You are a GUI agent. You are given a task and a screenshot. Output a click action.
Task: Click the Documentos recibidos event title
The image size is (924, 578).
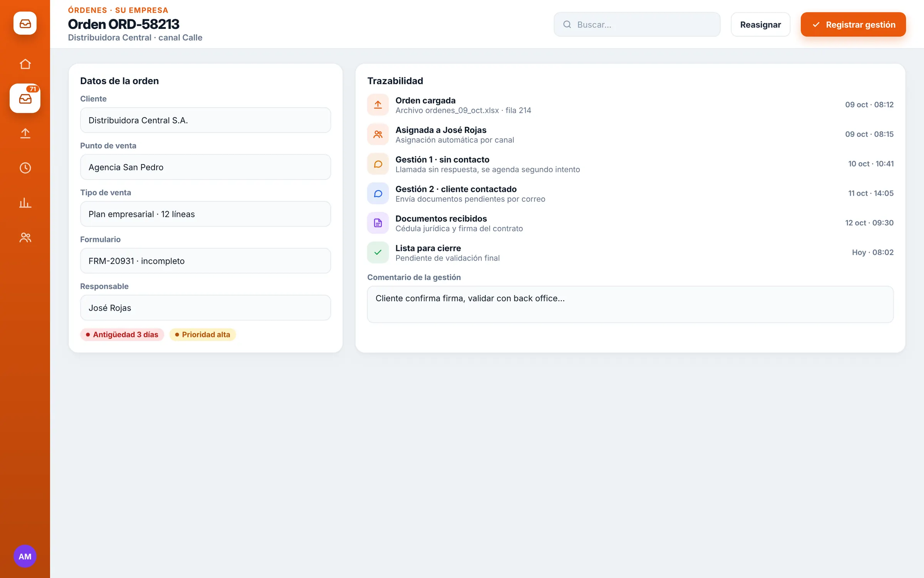point(441,218)
